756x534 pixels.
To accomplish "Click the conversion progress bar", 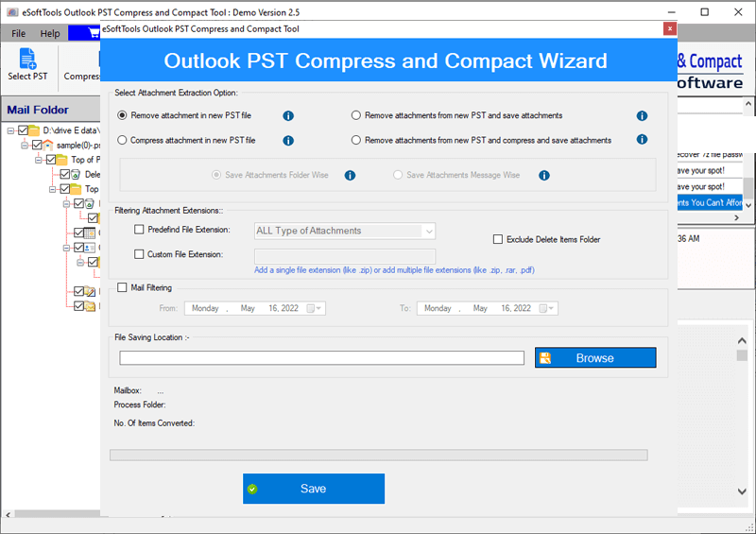I will pyautogui.click(x=379, y=455).
